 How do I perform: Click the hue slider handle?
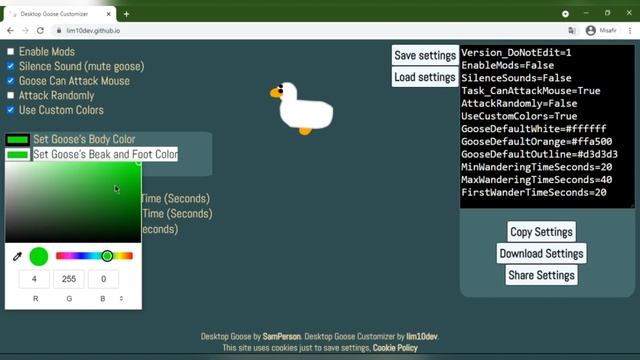tap(107, 256)
